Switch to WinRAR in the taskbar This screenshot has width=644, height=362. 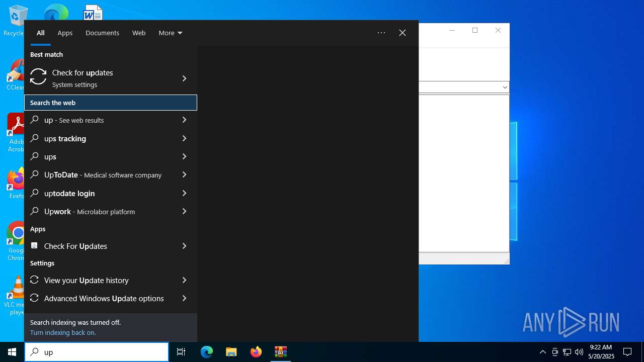(281, 352)
